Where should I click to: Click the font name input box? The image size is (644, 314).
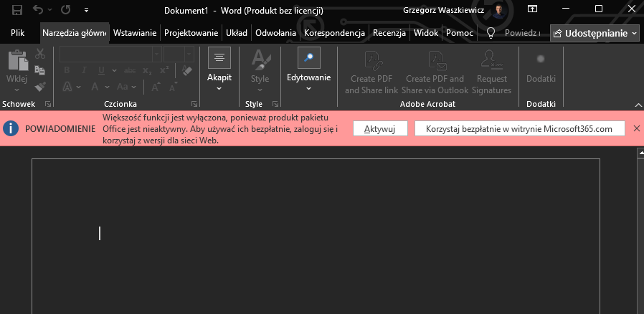[106, 54]
